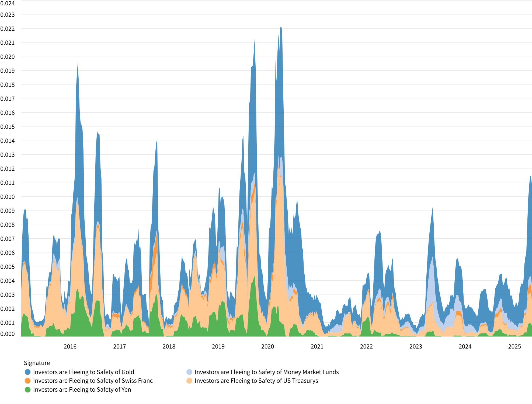The image size is (532, 404).
Task: Click the 0.010 y-axis tick label
Action: 8,197
